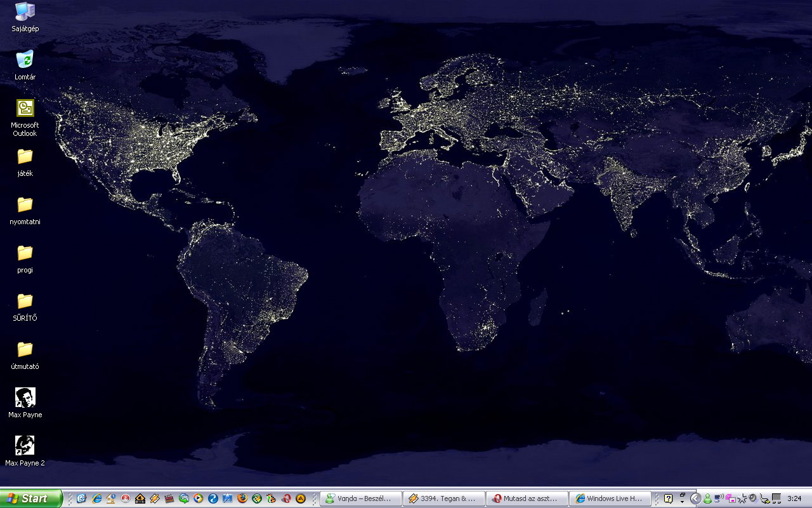The image size is (812, 508).
Task: Select the progi folder
Action: click(25, 258)
